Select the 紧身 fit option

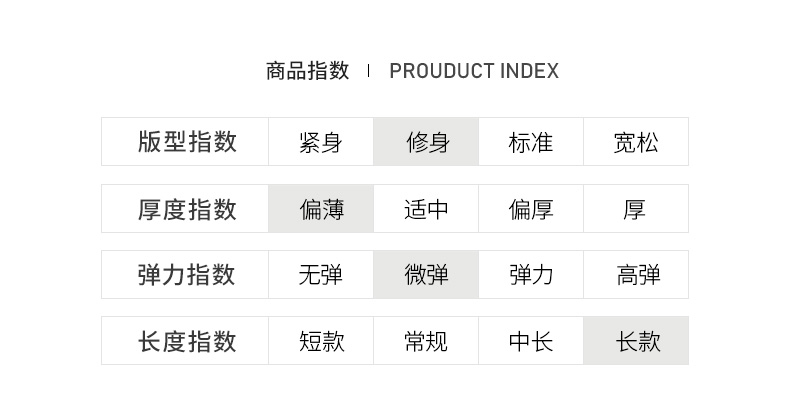[320, 142]
